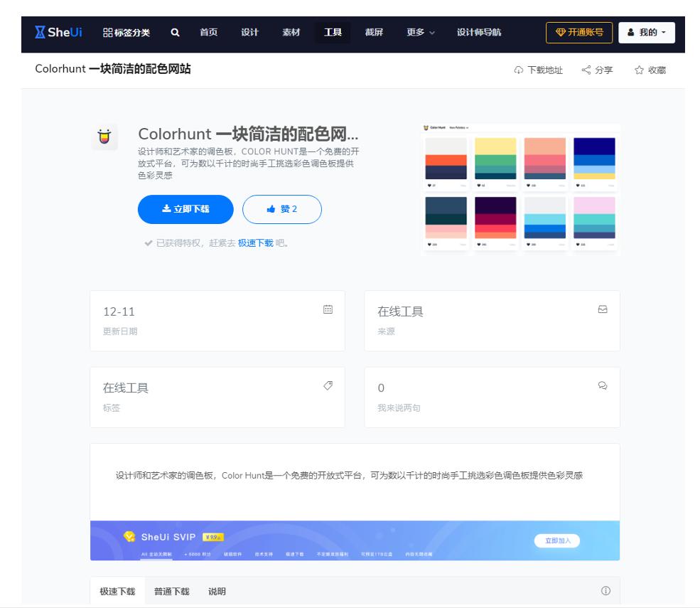The height and width of the screenshot is (608, 700).
Task: Click the 分享 share icon
Action: 586,70
